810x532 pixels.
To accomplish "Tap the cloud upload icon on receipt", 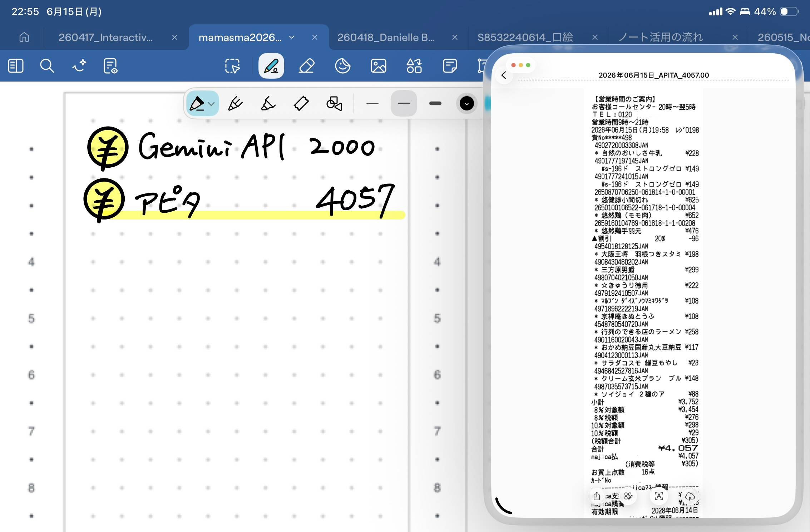I will click(690, 496).
